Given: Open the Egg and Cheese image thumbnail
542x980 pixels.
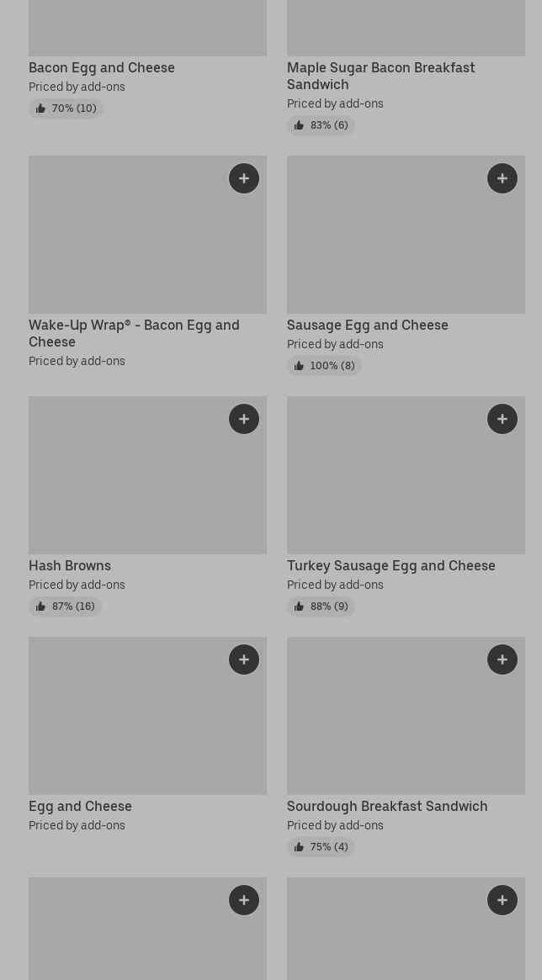Looking at the screenshot, I should pyautogui.click(x=147, y=716).
